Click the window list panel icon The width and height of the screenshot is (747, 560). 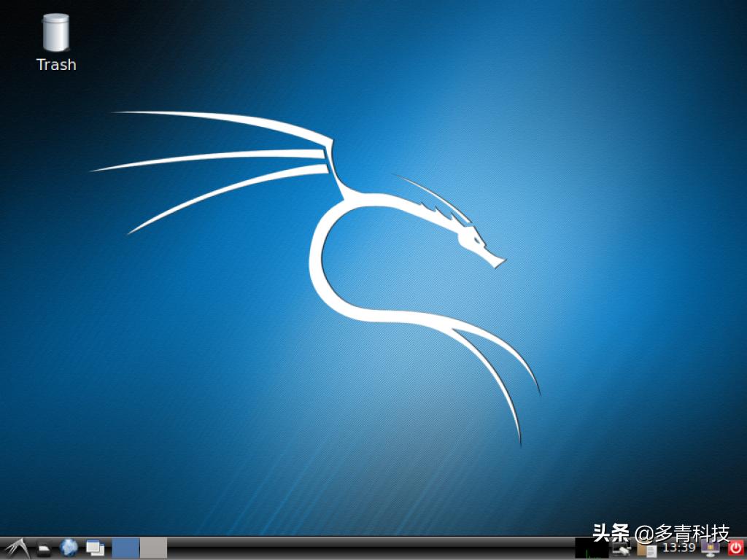(x=95, y=548)
